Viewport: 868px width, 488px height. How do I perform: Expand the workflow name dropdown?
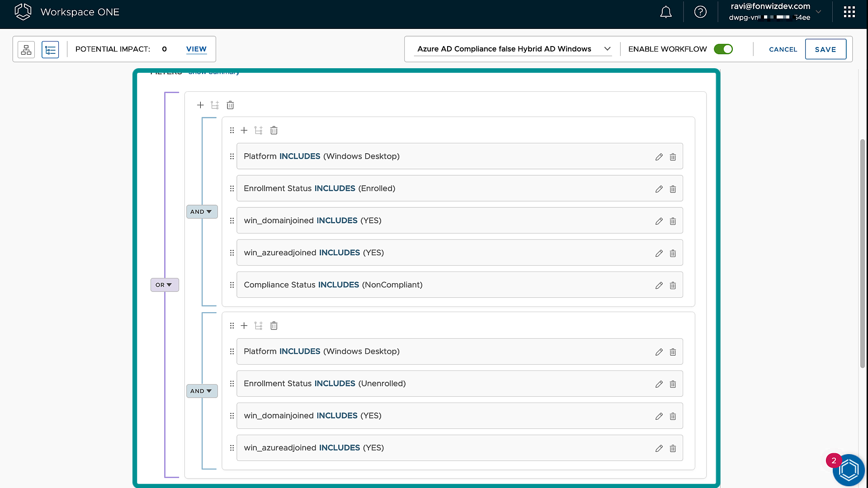tap(607, 49)
